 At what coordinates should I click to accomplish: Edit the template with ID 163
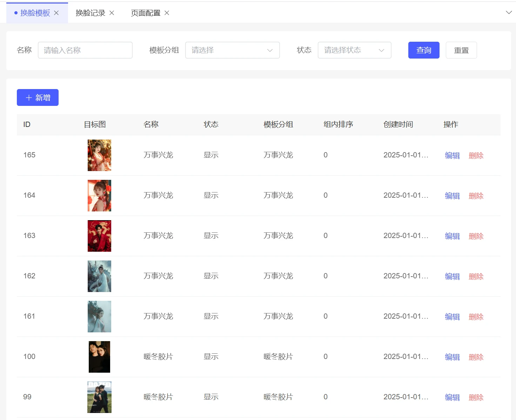[x=452, y=236]
